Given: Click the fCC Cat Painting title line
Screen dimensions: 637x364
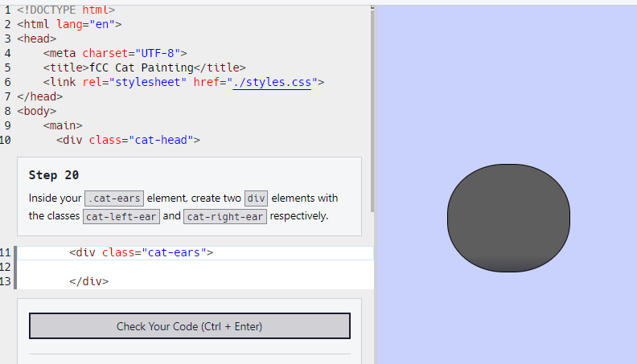Looking at the screenshot, I should (144, 67).
